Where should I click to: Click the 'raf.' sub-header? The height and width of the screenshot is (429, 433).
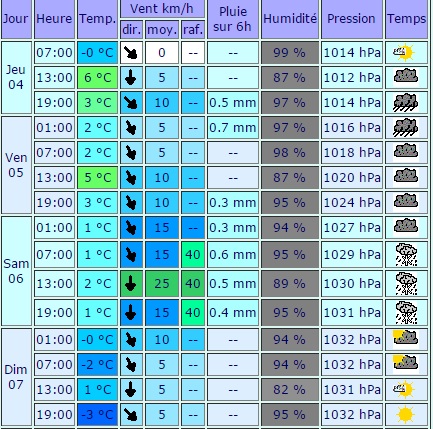pyautogui.click(x=193, y=30)
